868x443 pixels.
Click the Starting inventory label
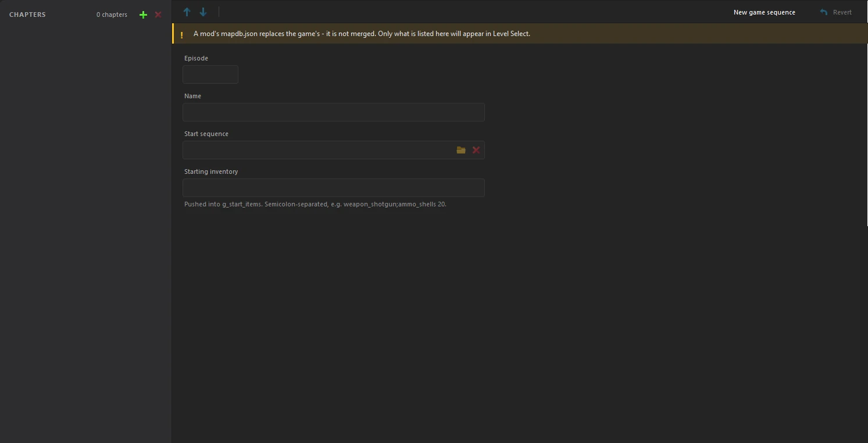pos(211,172)
